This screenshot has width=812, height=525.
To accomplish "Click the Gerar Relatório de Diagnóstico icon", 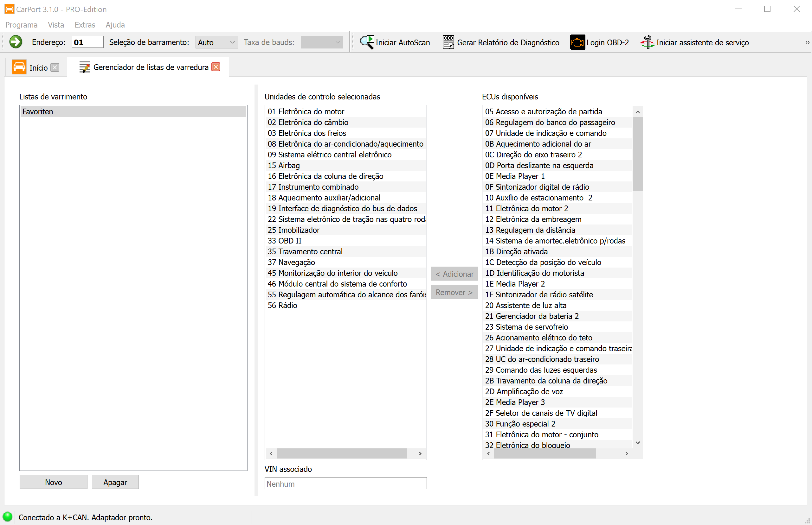I will (x=448, y=41).
